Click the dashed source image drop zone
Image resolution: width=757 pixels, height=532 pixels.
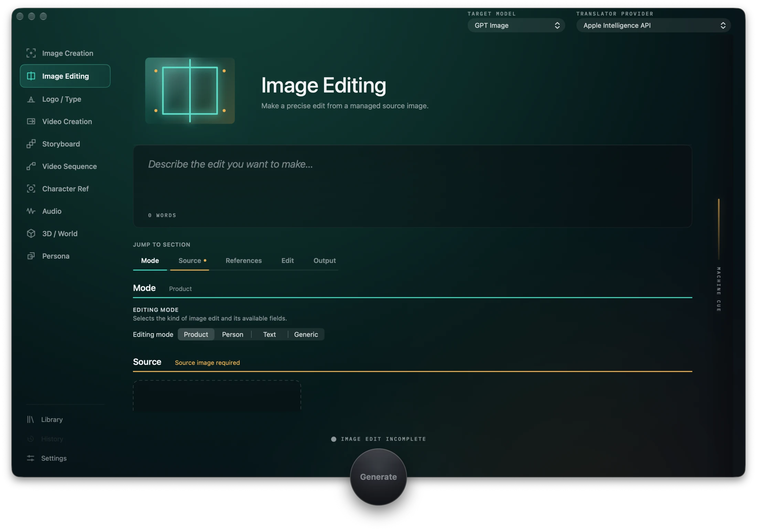click(x=217, y=395)
